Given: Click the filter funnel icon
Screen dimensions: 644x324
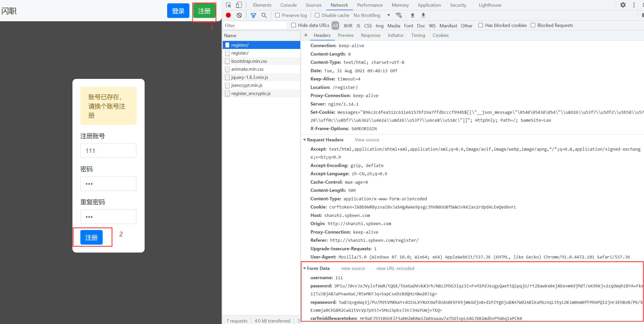Looking at the screenshot, I should point(253,15).
